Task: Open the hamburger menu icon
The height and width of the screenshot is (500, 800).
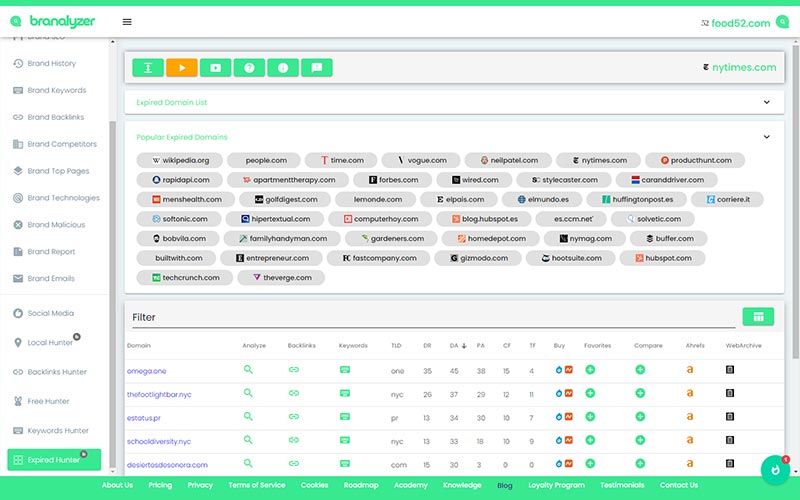Action: pyautogui.click(x=127, y=22)
